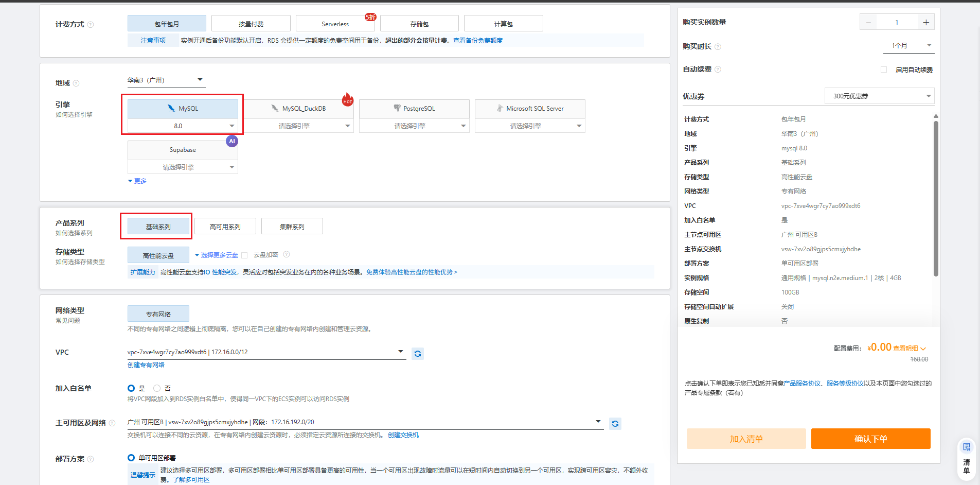Viewport: 980px width, 485px height.
Task: Click the VPC refresh icon
Action: coord(417,354)
